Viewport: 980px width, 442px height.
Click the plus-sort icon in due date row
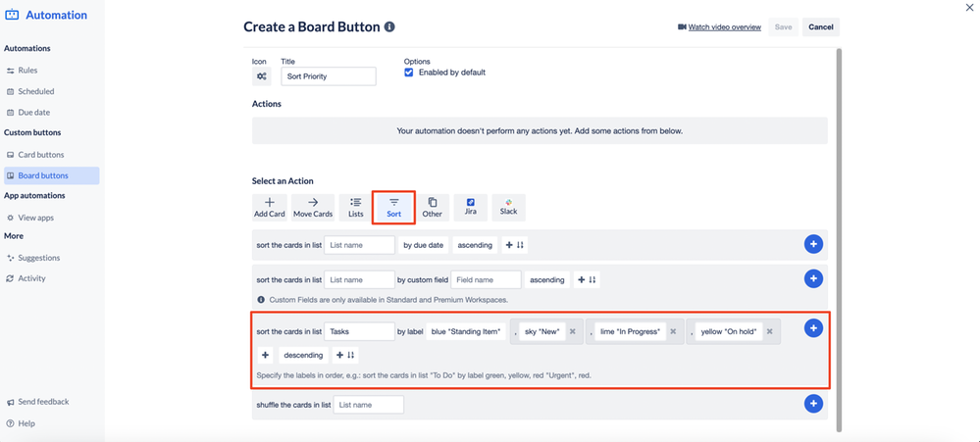coord(514,245)
